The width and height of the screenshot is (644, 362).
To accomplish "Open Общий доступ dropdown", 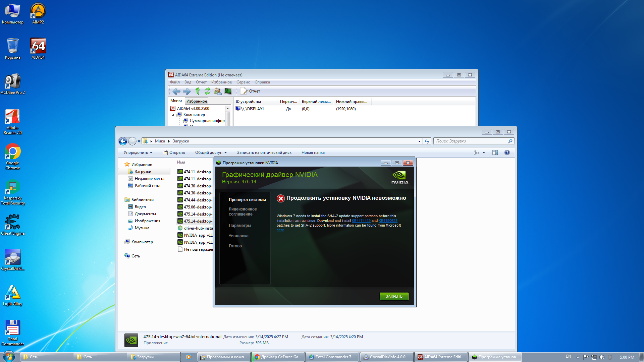I will (211, 153).
